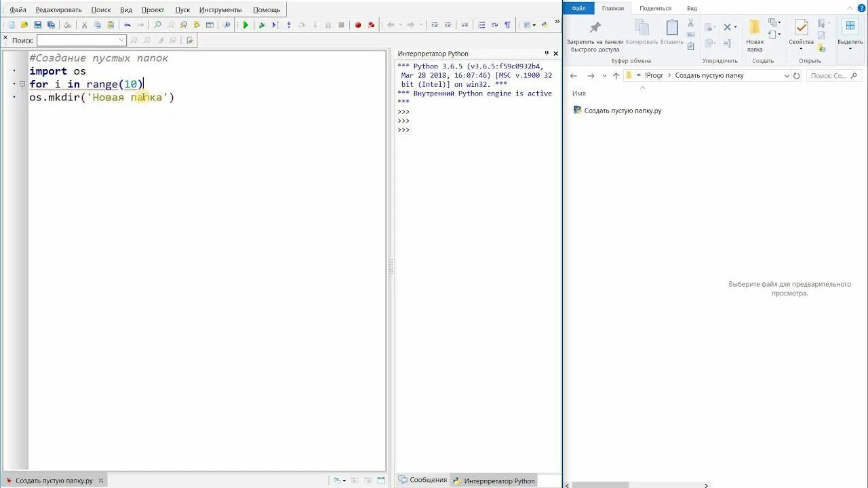Toggle comment with the ## icon
The width and height of the screenshot is (868, 488).
[465, 25]
